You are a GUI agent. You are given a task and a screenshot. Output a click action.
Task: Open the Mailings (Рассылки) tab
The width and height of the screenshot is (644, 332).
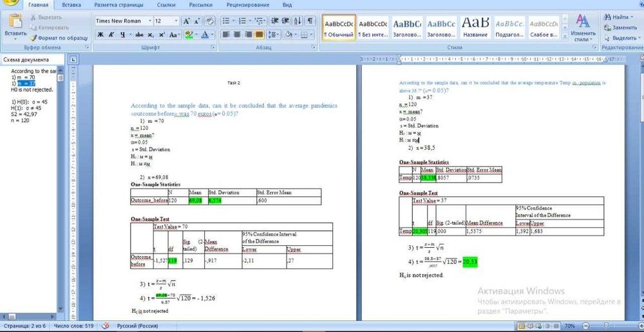201,5
